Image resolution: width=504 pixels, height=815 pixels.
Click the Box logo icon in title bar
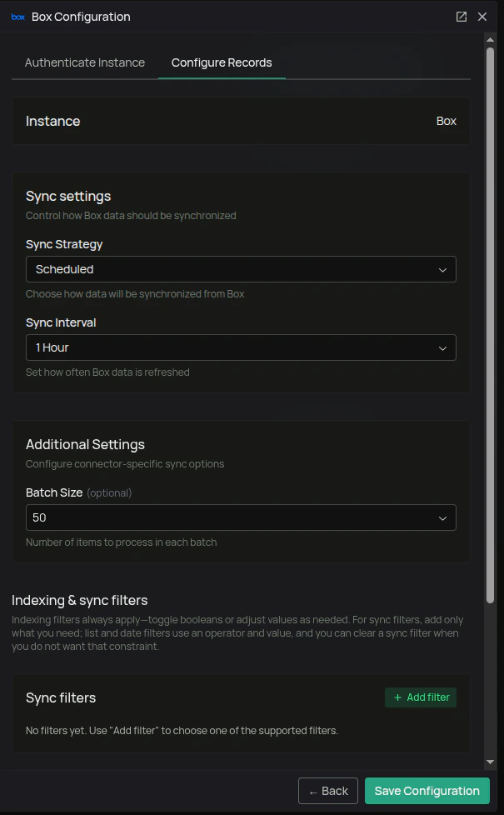18,17
